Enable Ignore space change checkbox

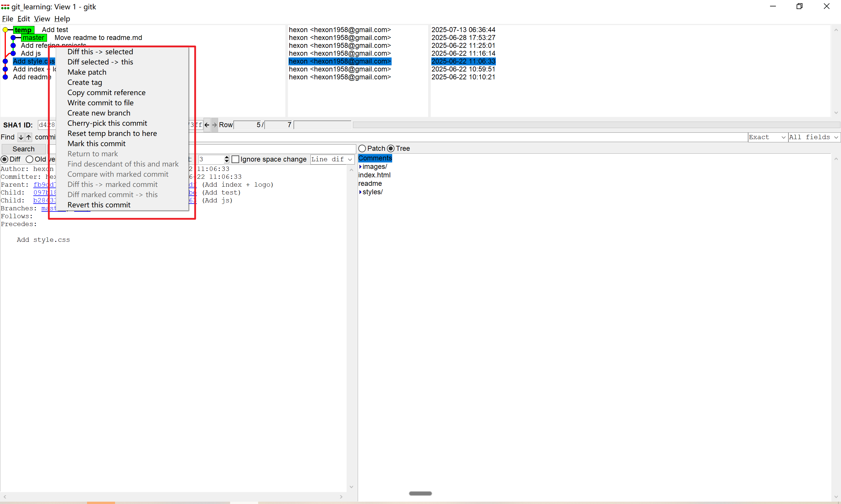click(x=235, y=159)
